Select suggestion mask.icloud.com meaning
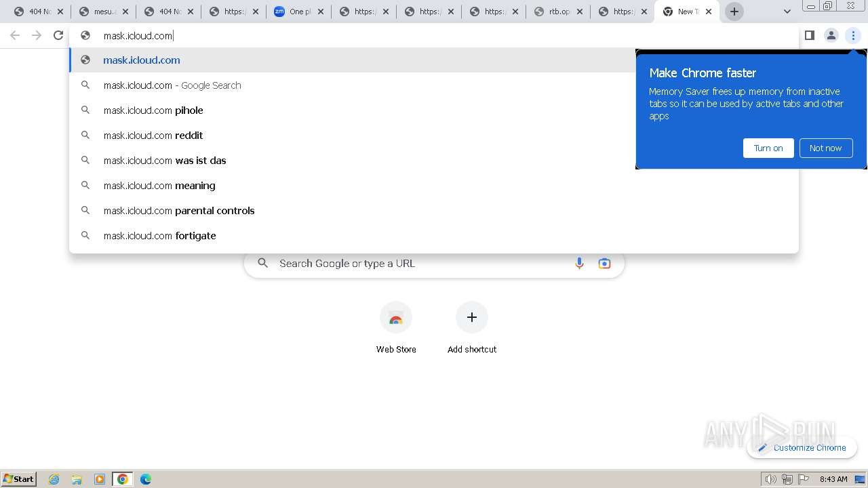This screenshot has width=868, height=488. tap(434, 186)
